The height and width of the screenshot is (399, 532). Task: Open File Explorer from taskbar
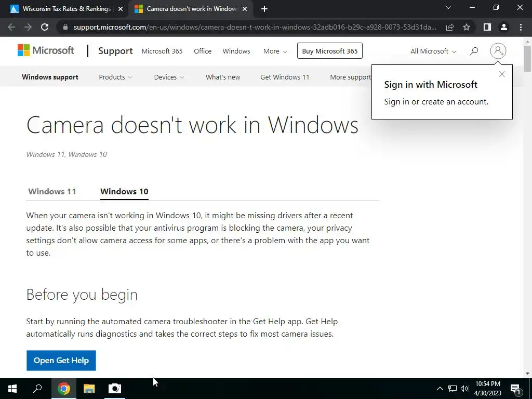89,389
